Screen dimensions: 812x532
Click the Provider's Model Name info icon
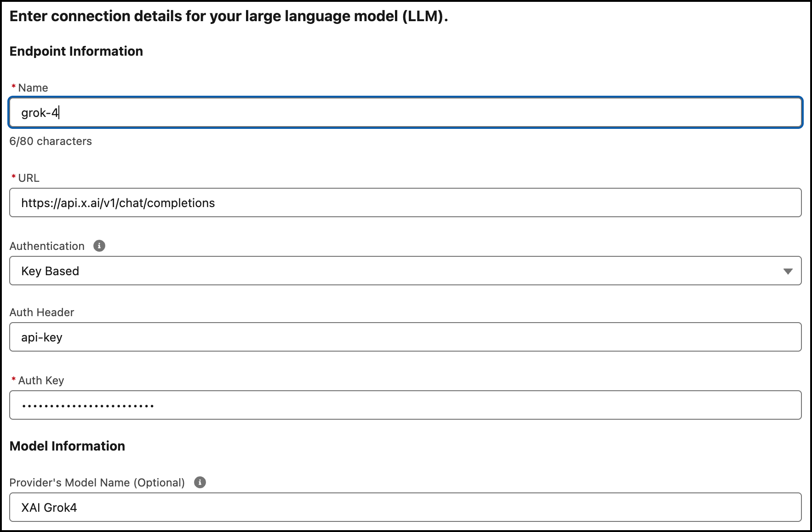[x=200, y=482]
